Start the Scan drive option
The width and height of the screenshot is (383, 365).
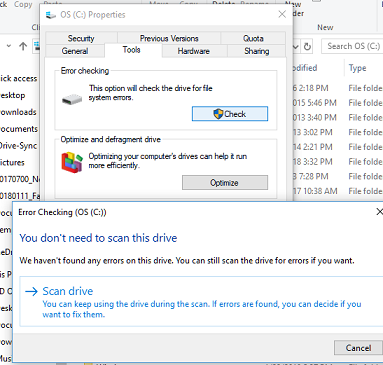201,301
